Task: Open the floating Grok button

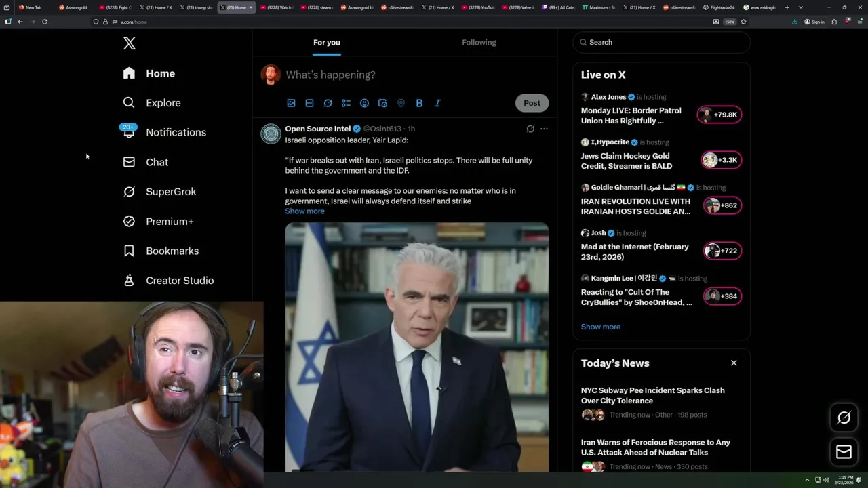Action: pyautogui.click(x=844, y=418)
